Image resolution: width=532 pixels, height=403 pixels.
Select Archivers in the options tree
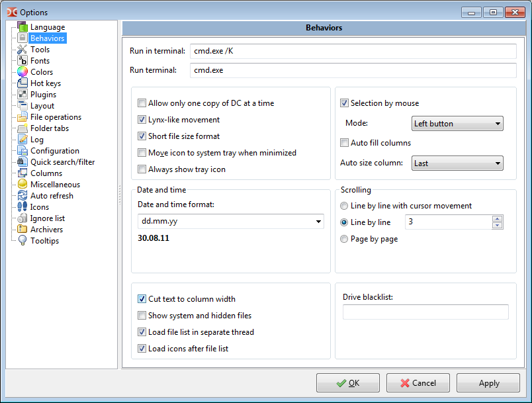point(46,230)
